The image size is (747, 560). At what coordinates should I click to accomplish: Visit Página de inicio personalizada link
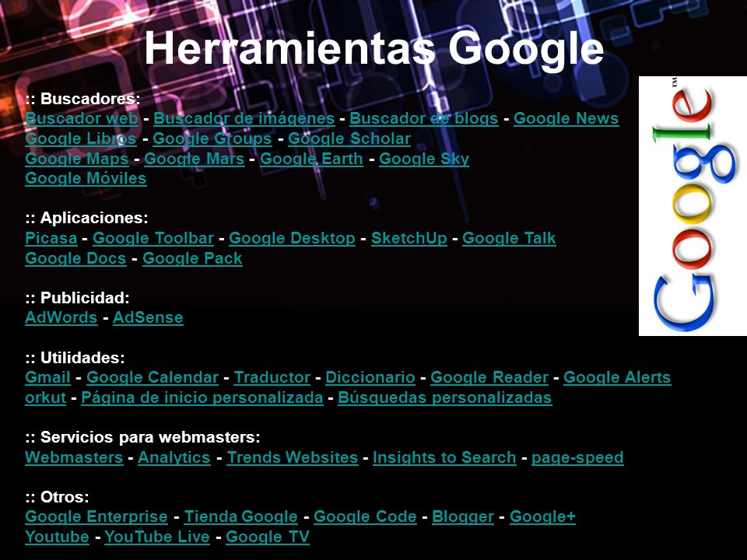click(x=202, y=397)
